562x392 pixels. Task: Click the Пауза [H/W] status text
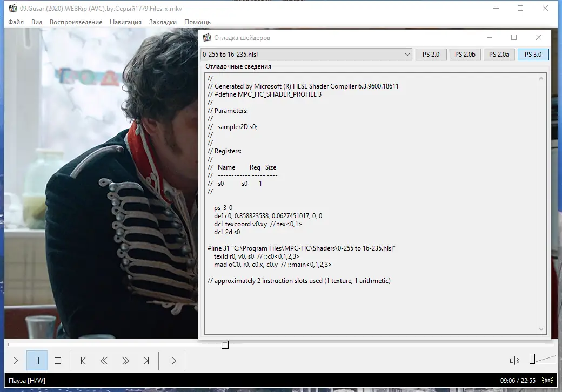pos(27,381)
